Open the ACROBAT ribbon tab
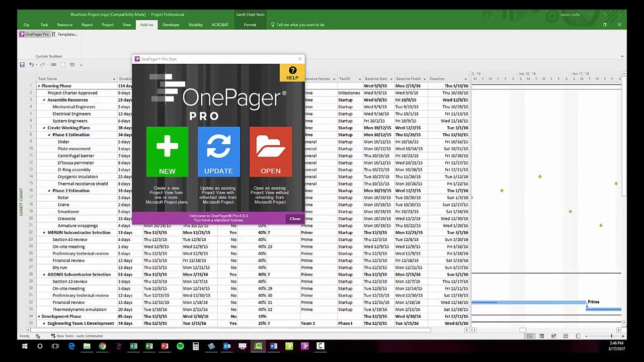The height and width of the screenshot is (362, 644). [x=220, y=25]
